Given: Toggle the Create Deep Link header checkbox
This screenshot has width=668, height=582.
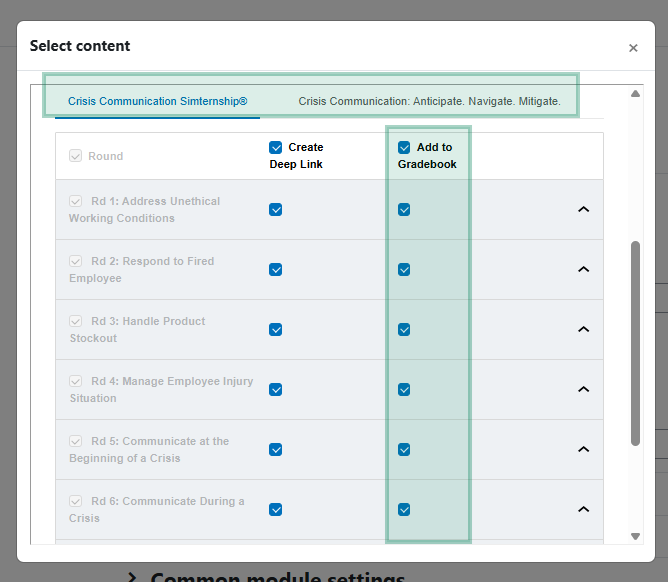Looking at the screenshot, I should pyautogui.click(x=276, y=147).
